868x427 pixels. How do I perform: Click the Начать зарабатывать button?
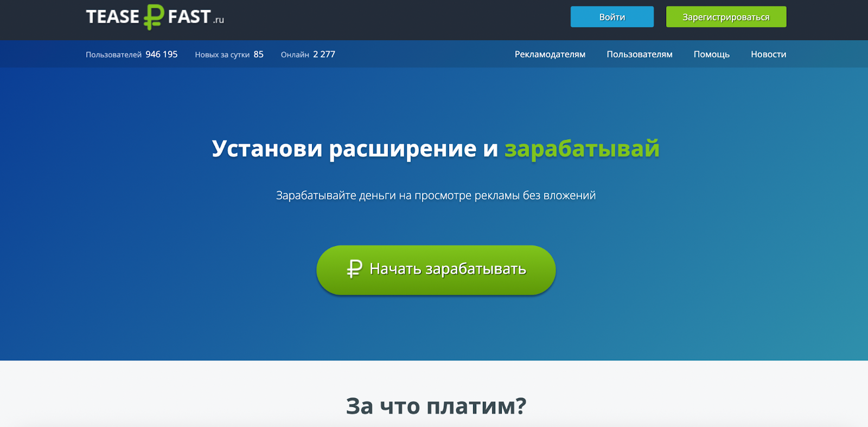click(436, 270)
